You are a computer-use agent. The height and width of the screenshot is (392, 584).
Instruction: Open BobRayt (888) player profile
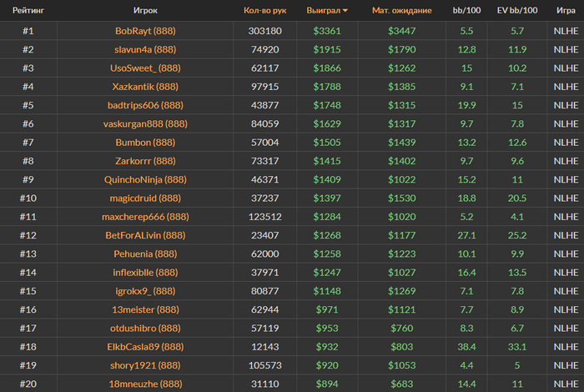click(145, 31)
